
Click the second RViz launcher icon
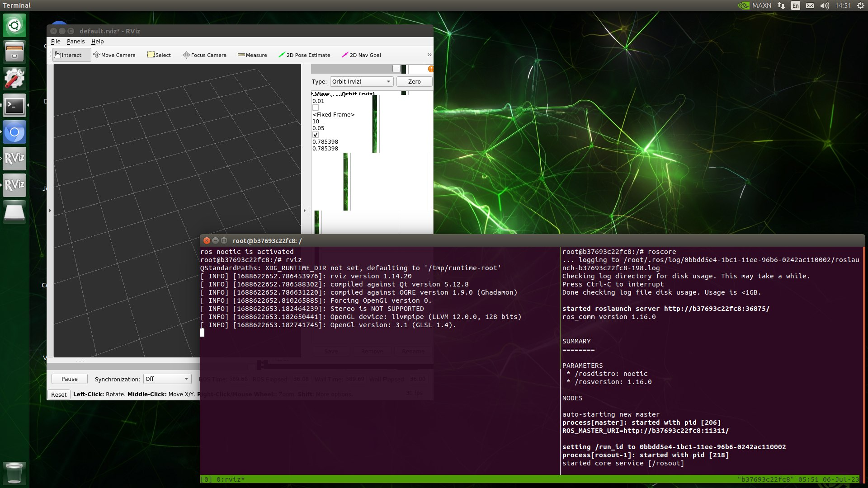pos(14,185)
